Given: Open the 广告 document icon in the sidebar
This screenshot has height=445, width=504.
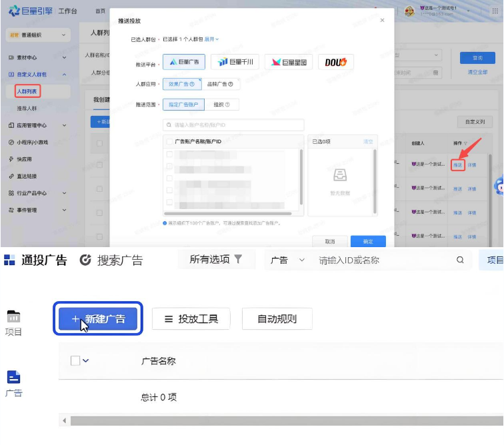Looking at the screenshot, I should [x=13, y=377].
